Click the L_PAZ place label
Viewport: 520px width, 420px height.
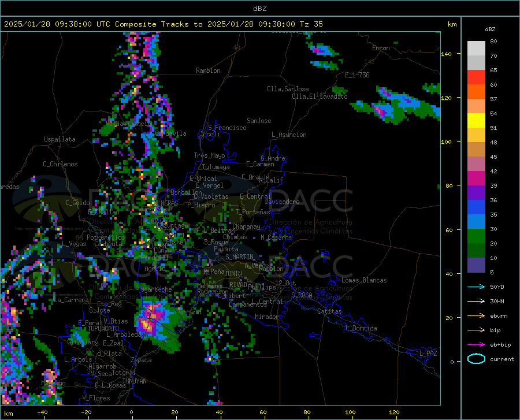click(428, 354)
